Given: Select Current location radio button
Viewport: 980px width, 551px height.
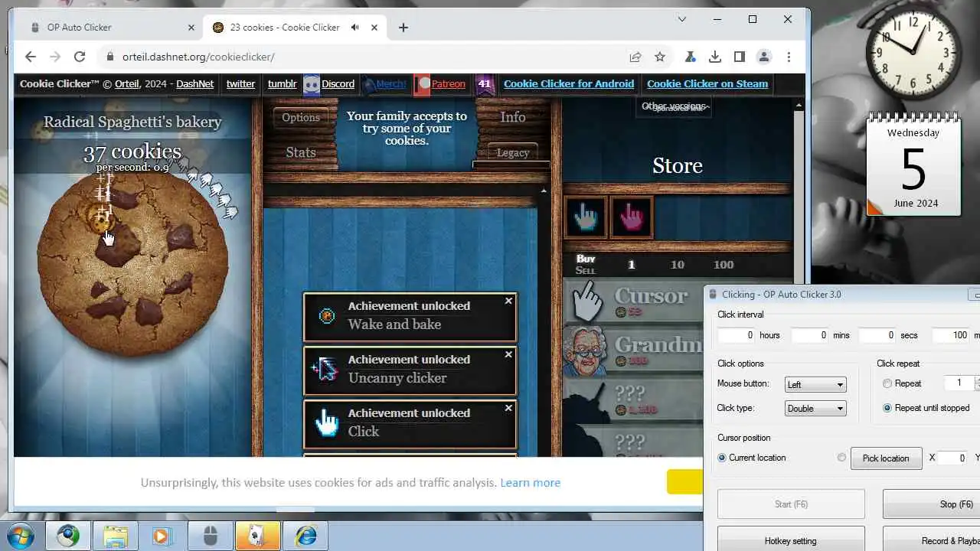Looking at the screenshot, I should click(722, 458).
